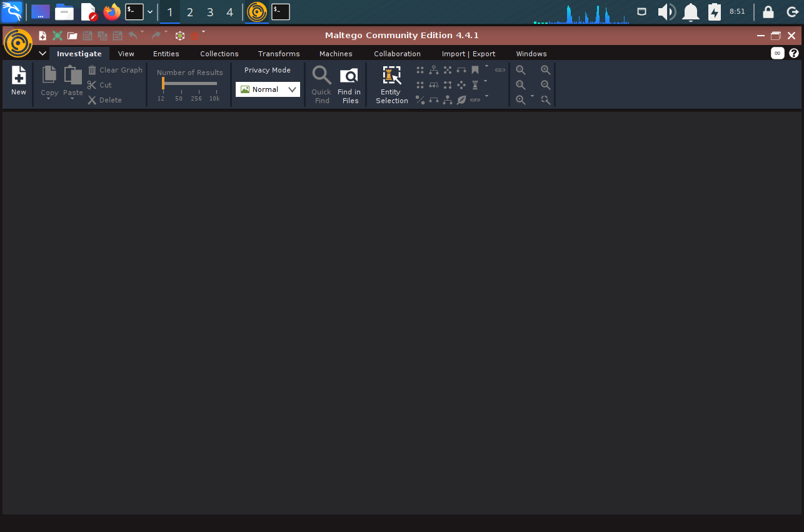Activate Entity Selection tool
804x532 pixels.
(392, 84)
